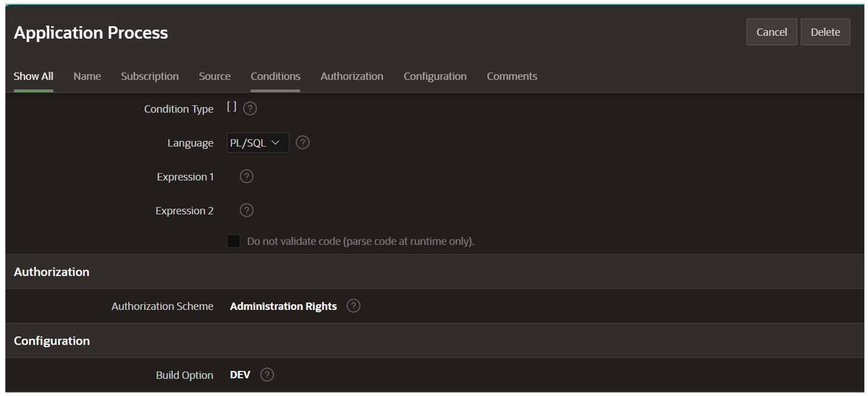Click the Cancel button
868x396 pixels.
[771, 32]
